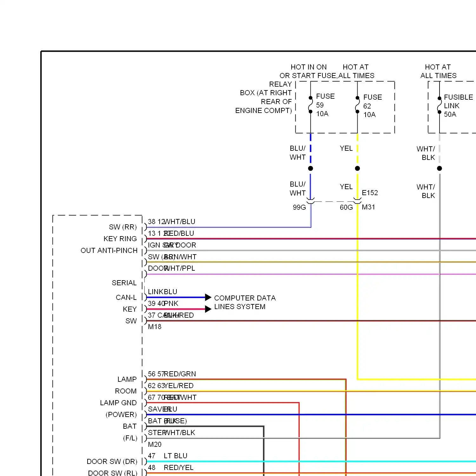Viewport: 476px width, 476px height.
Task: Click the SW (RR) label
Action: point(123,227)
